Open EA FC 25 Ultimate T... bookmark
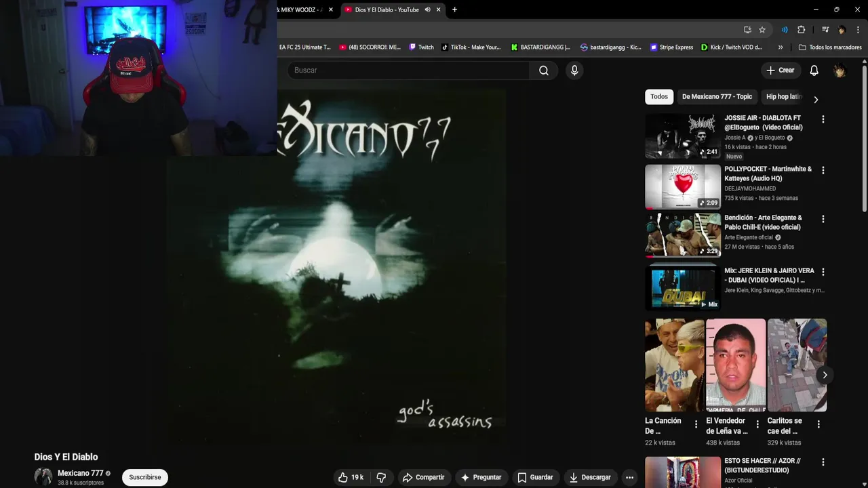868x488 pixels. tap(304, 47)
